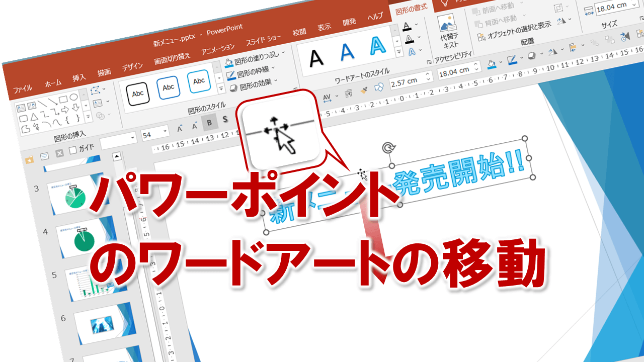The image size is (644, 362).
Task: Click the 代替テキスト alt text button
Action: pos(449,31)
